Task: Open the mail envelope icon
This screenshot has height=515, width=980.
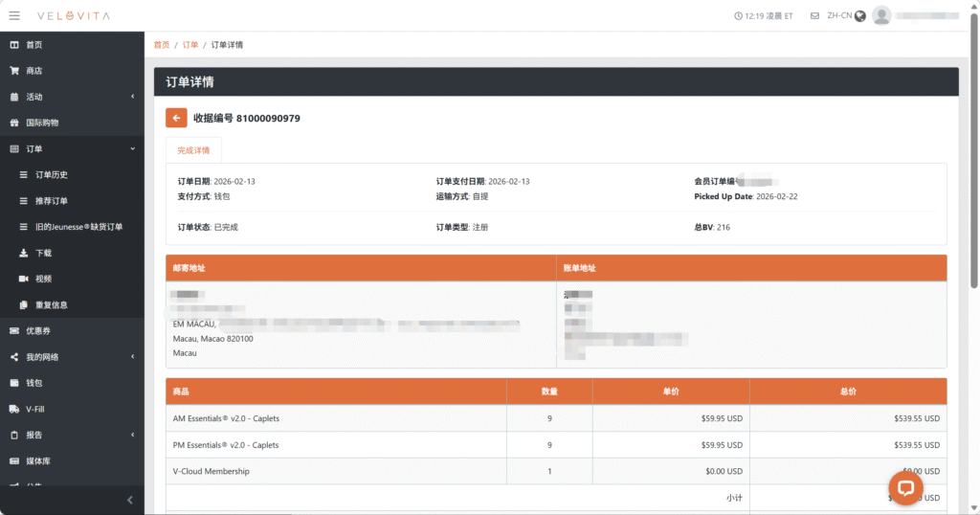Action: pyautogui.click(x=814, y=15)
